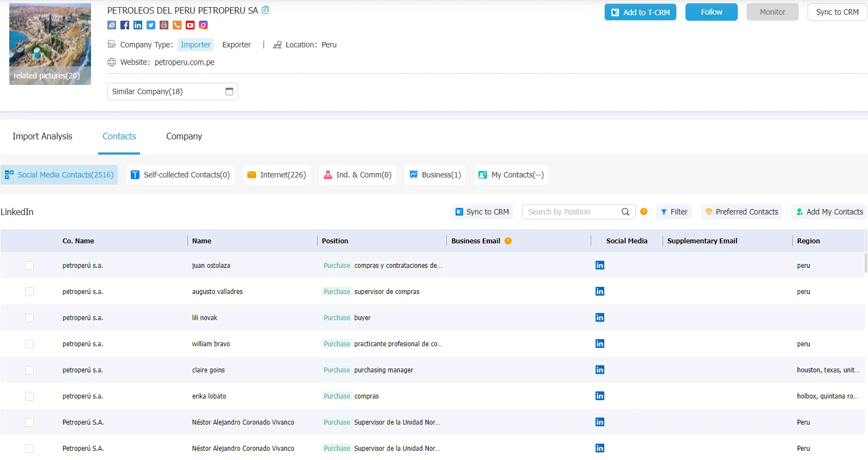The image size is (868, 460).
Task: Select the lili novak row checkbox
Action: tap(29, 318)
